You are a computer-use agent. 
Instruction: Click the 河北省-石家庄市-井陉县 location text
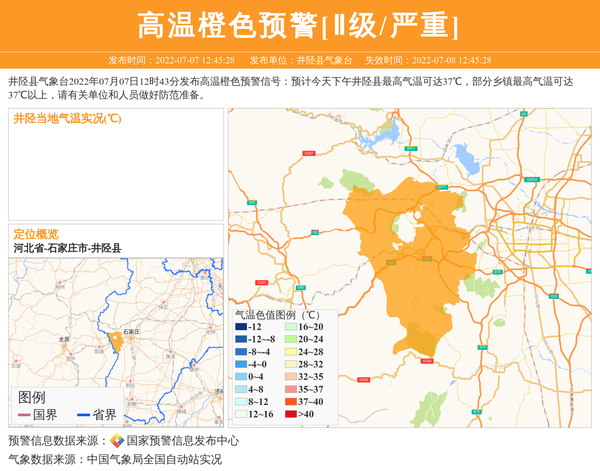click(67, 248)
